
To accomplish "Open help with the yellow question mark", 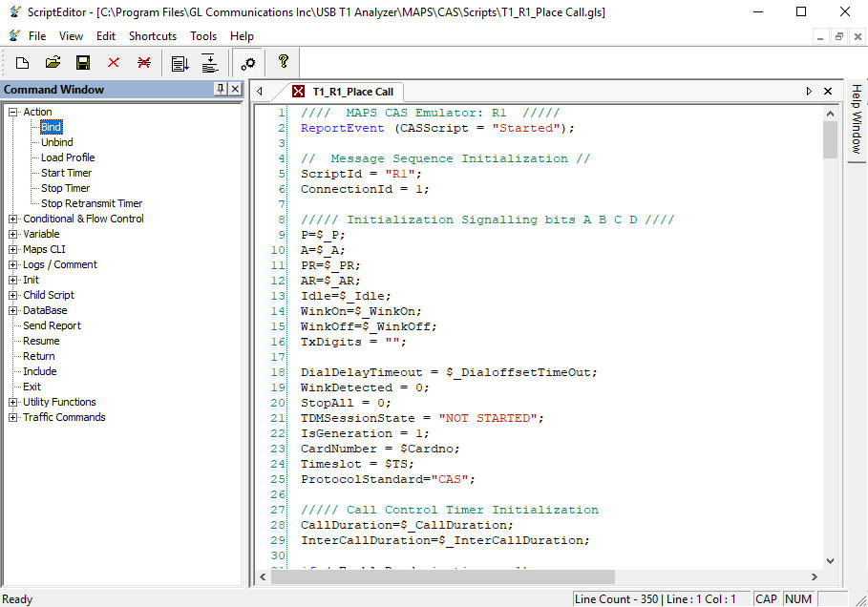I will pyautogui.click(x=283, y=62).
